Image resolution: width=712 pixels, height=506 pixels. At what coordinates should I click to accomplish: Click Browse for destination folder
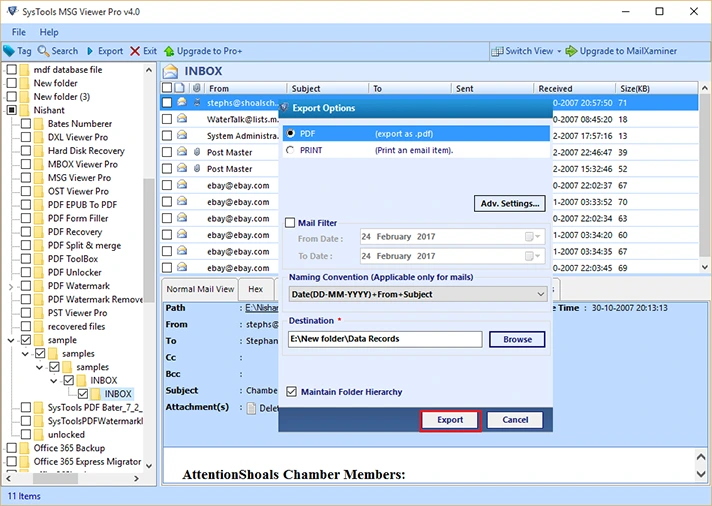pyautogui.click(x=517, y=339)
